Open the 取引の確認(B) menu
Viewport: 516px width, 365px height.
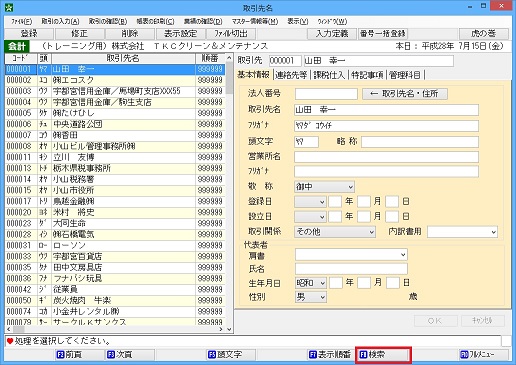(x=108, y=22)
